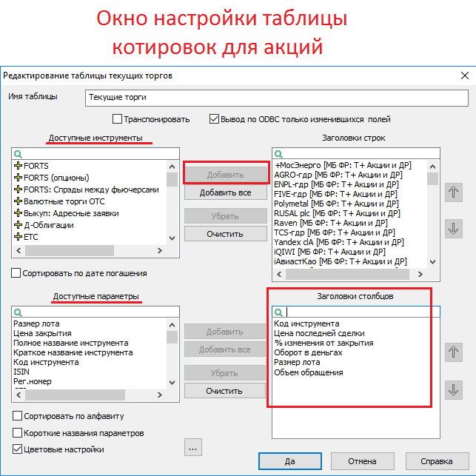
Task: Confirm with the Да button
Action: coord(290,461)
